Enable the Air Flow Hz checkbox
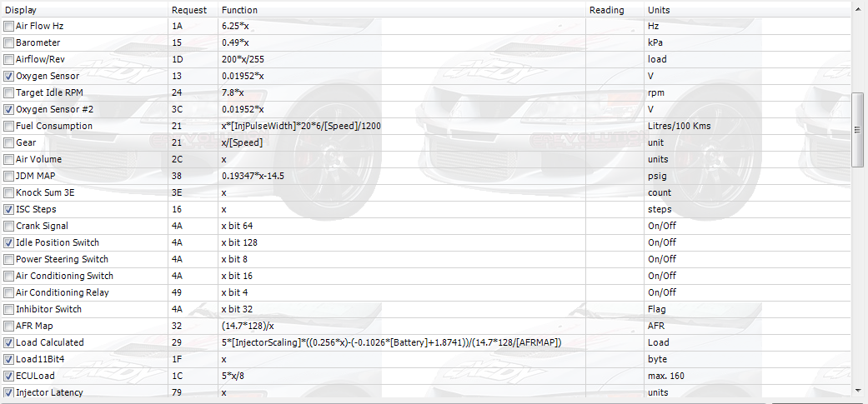 click(9, 26)
